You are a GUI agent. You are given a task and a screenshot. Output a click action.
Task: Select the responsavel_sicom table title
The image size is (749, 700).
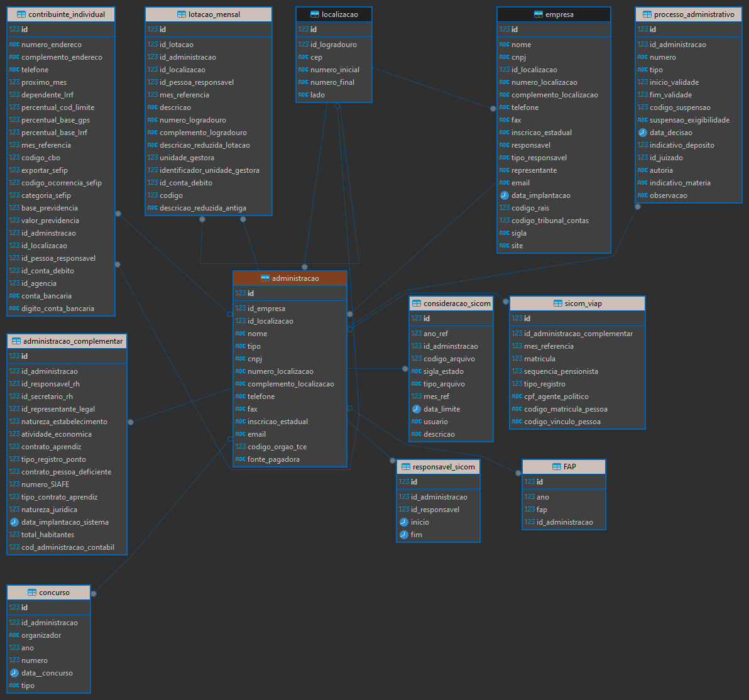click(444, 467)
